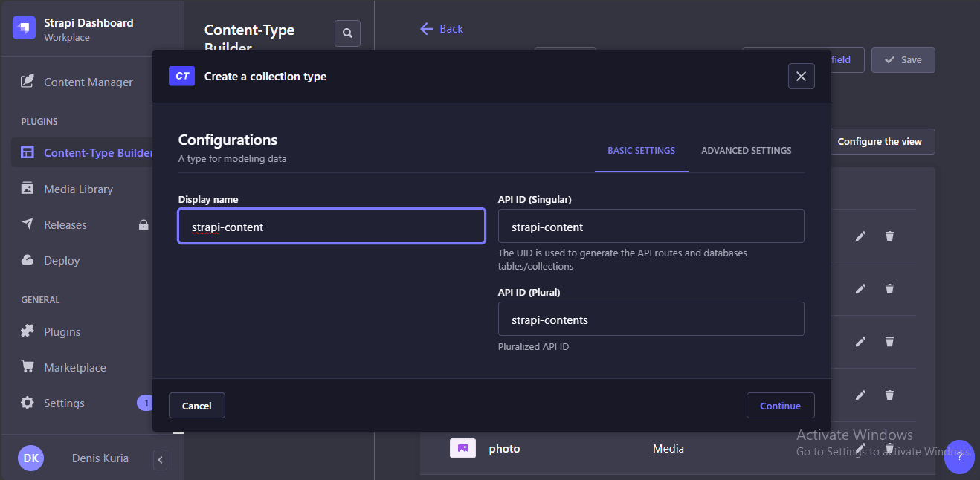This screenshot has width=980, height=480.
Task: Open the help question mark button
Action: point(959,457)
